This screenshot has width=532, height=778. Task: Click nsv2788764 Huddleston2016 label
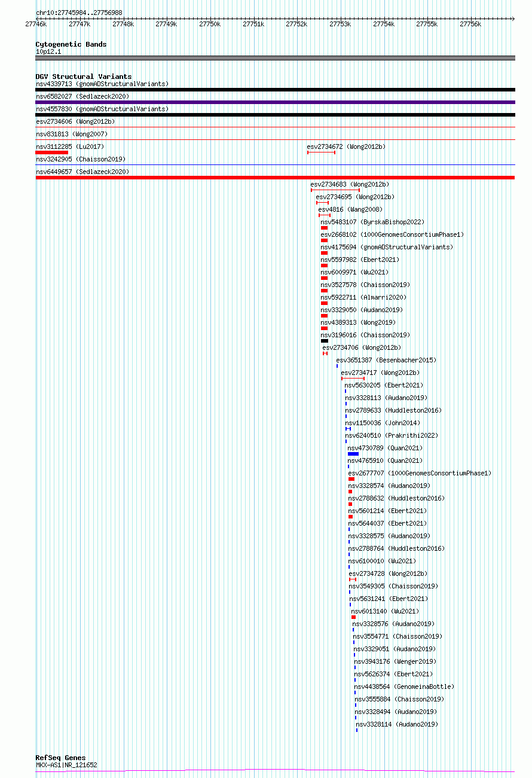(x=396, y=548)
